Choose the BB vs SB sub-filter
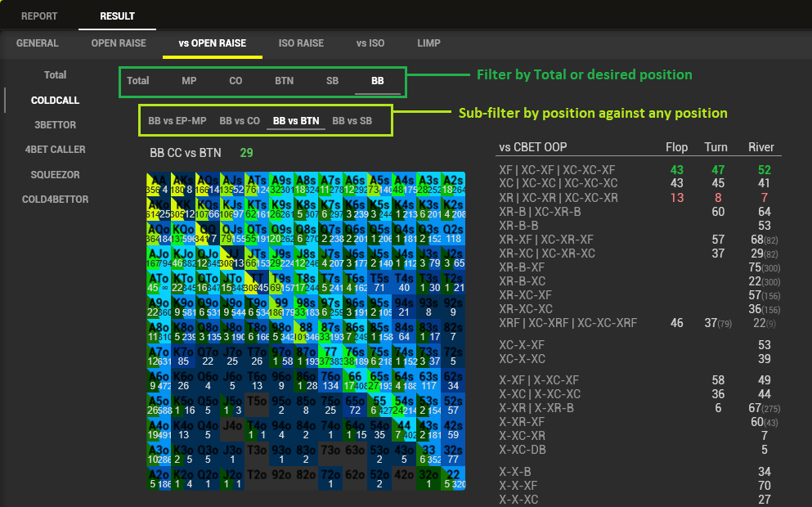The height and width of the screenshot is (507, 812). (x=352, y=121)
